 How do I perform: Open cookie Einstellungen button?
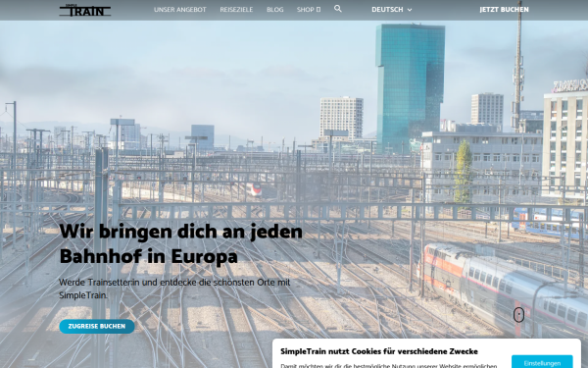[542, 362]
